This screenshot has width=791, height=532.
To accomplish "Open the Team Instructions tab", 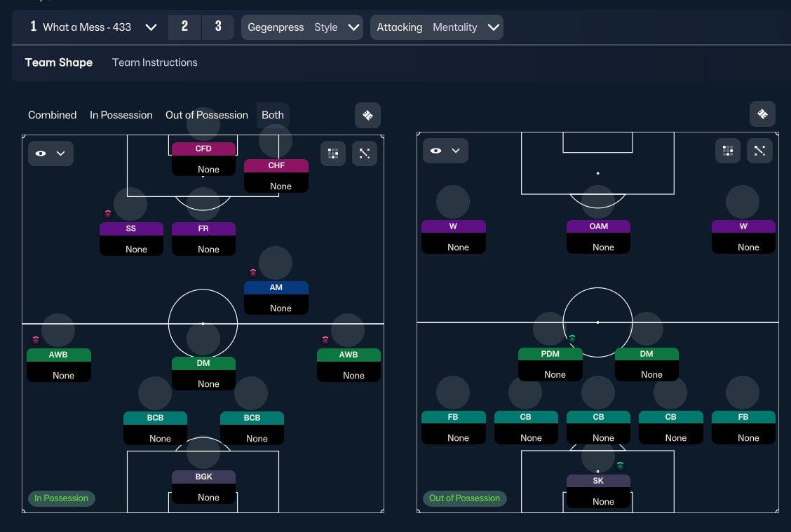I will tap(155, 62).
